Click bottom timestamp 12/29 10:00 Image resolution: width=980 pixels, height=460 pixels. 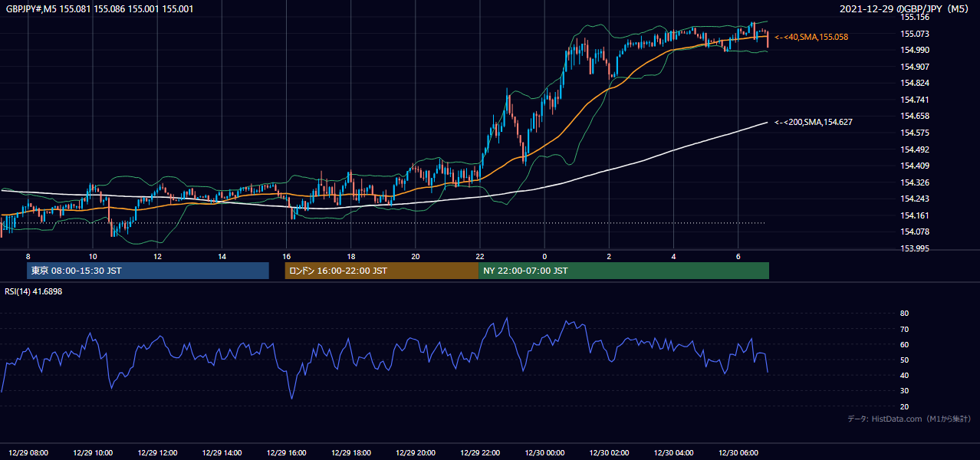click(93, 453)
